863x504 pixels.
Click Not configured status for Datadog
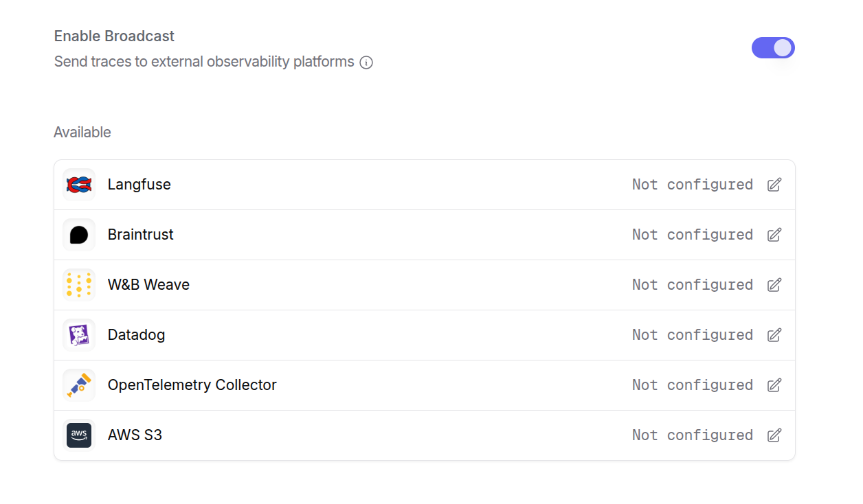pos(693,335)
